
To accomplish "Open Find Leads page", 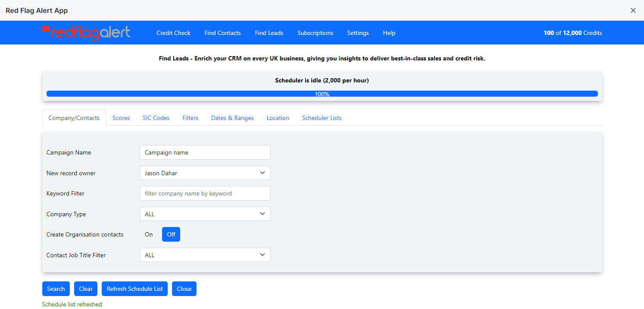I will pyautogui.click(x=269, y=33).
